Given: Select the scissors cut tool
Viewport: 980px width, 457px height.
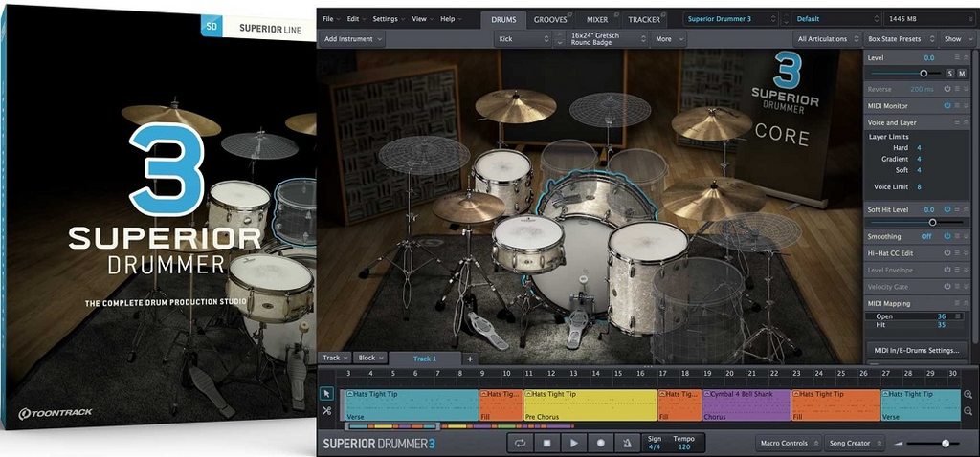Looking at the screenshot, I should [x=327, y=410].
